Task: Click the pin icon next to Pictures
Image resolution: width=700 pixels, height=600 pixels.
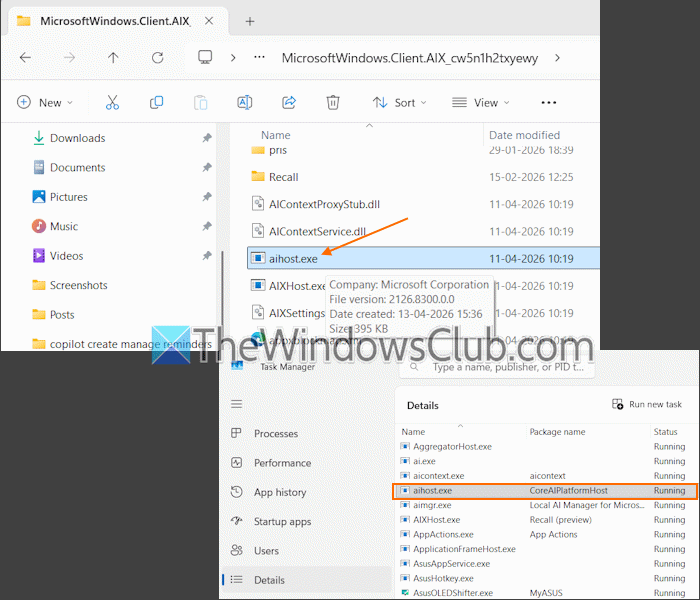Action: pos(207,197)
